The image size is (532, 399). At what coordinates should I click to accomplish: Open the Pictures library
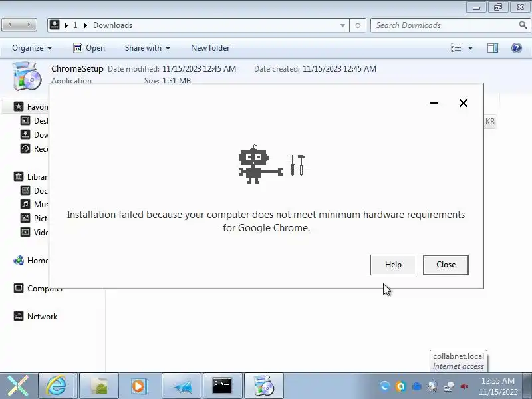34,219
